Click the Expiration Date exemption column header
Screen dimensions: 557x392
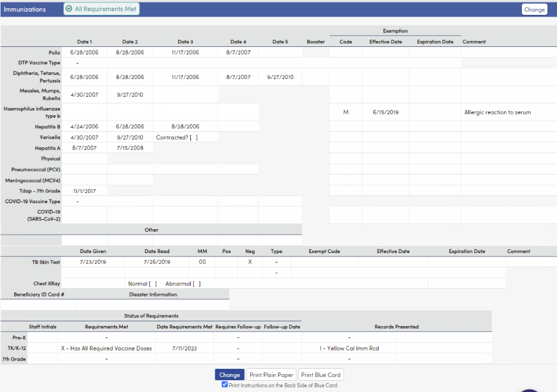point(435,42)
